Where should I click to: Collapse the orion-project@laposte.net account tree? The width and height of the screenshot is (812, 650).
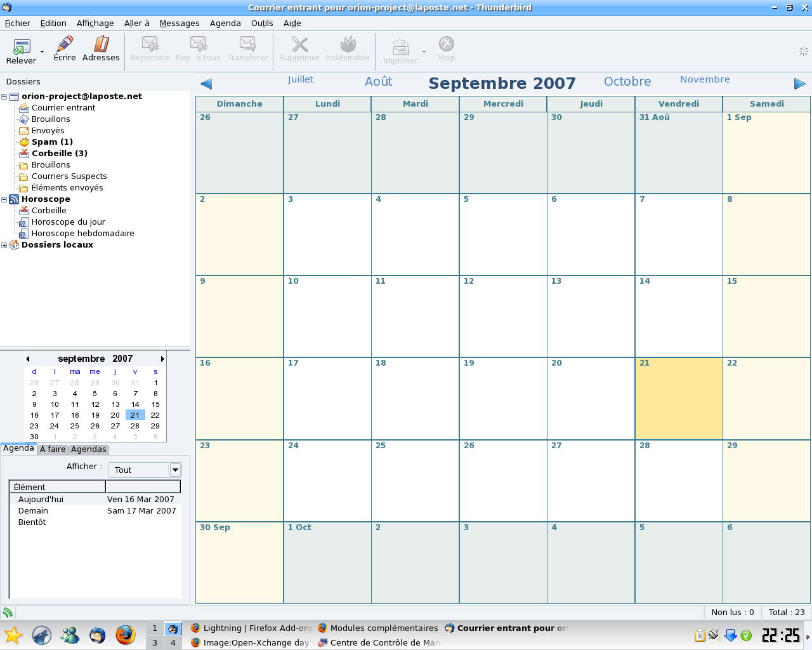[x=4, y=97]
